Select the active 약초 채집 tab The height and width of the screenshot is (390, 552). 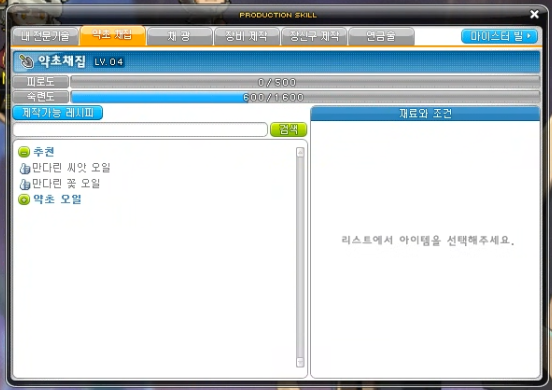(x=112, y=35)
